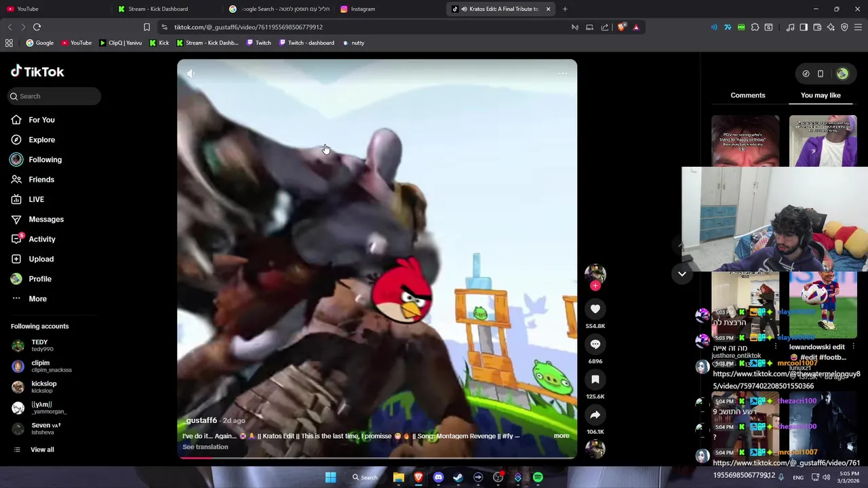The image size is (868, 488).
Task: Open Following in the sidebar
Action: 45,160
